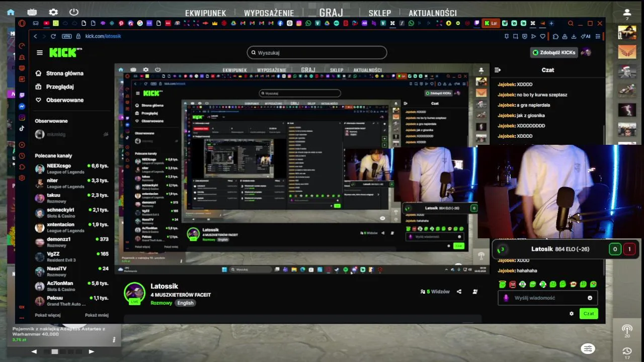
Task: Open the xntentacion recommended channel
Action: coord(71,227)
